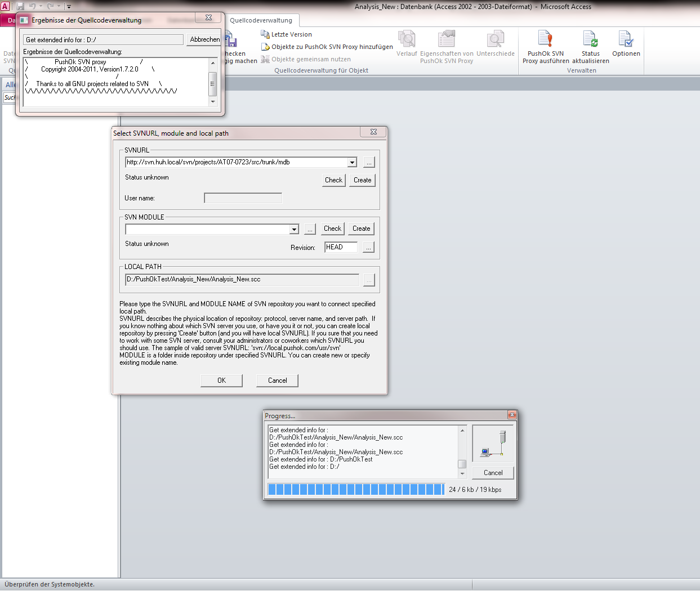
Task: Click Eigenschaften von PushOk SVN Proxy icon
Action: pos(446,40)
